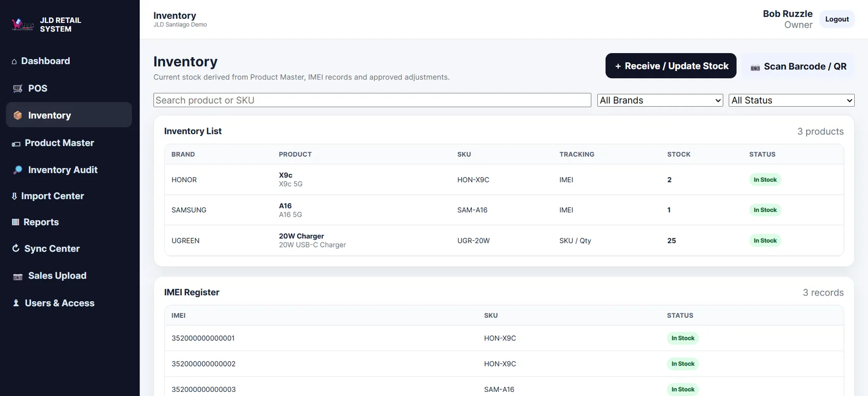The width and height of the screenshot is (868, 396).
Task: Open the Reports section
Action: pos(69,222)
